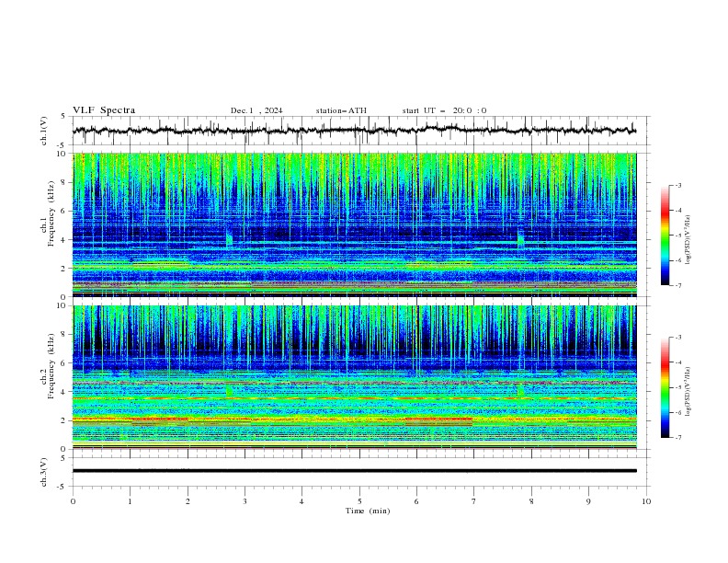Viewport: 728px width, 563px height.
Task: Click the '8' kHz tick label on ch.1
Action: click(x=64, y=182)
